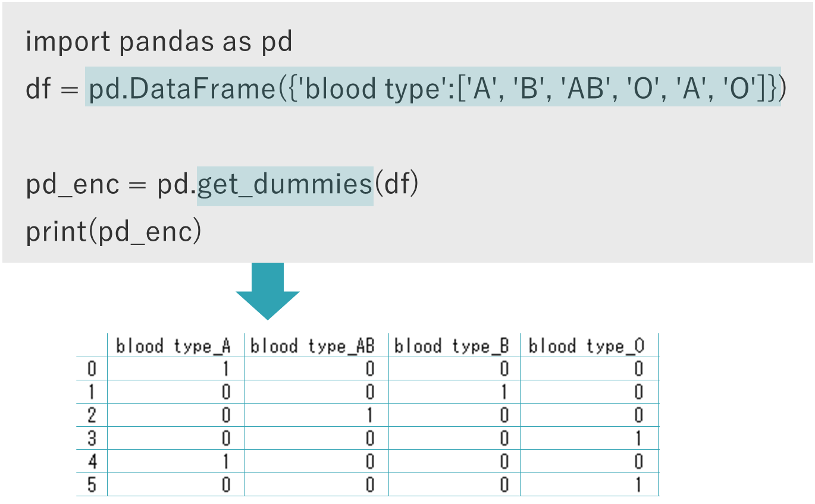Click row index 2 in table
This screenshot has width=815, height=504.
(92, 415)
